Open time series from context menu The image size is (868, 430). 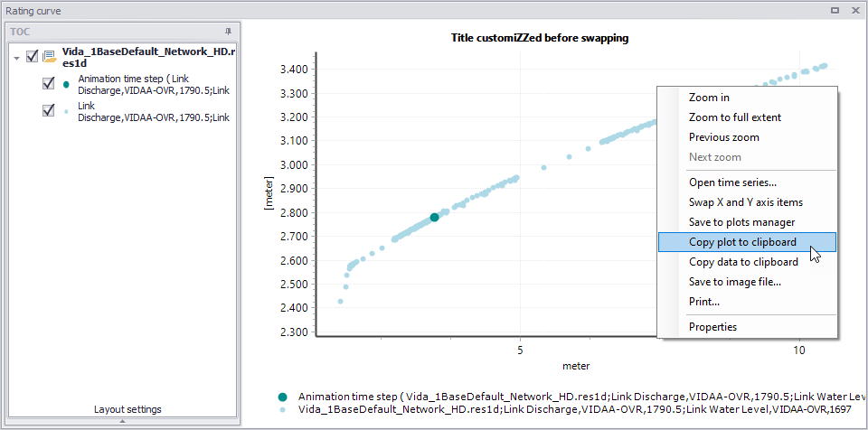pos(732,182)
